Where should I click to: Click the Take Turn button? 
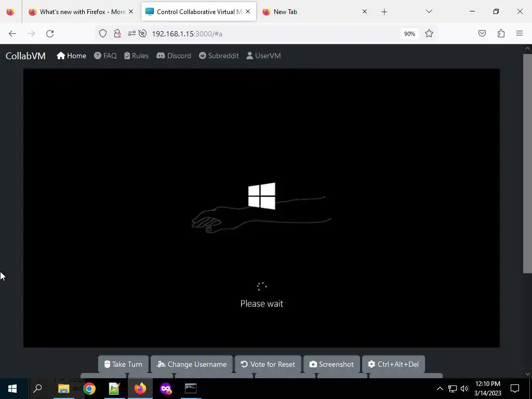(x=123, y=364)
